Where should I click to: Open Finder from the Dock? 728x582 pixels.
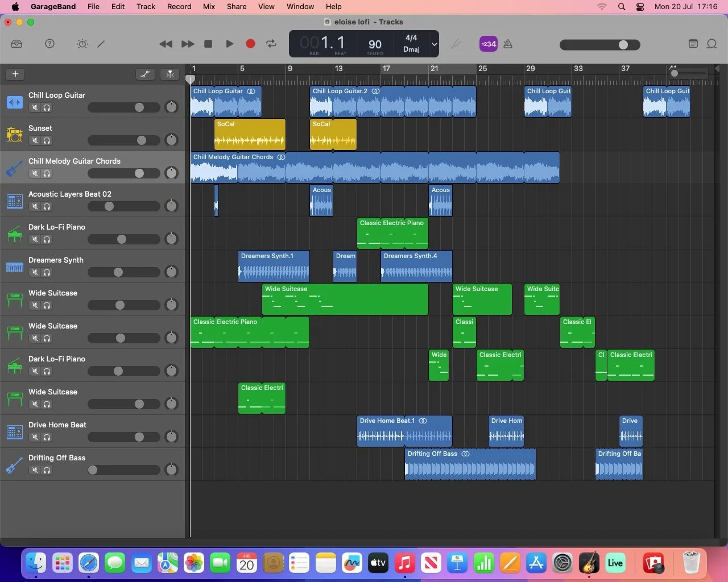[x=36, y=563]
